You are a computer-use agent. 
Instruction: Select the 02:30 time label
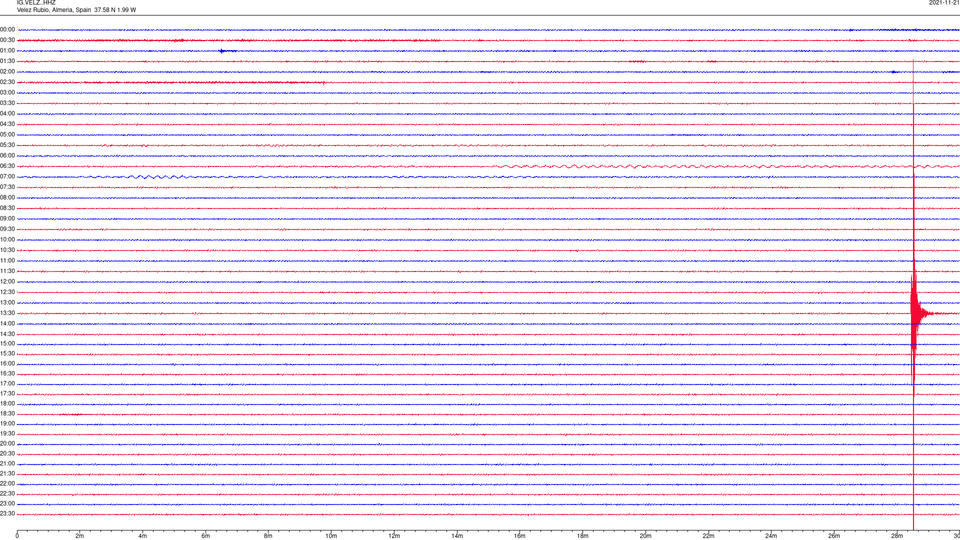(7, 82)
